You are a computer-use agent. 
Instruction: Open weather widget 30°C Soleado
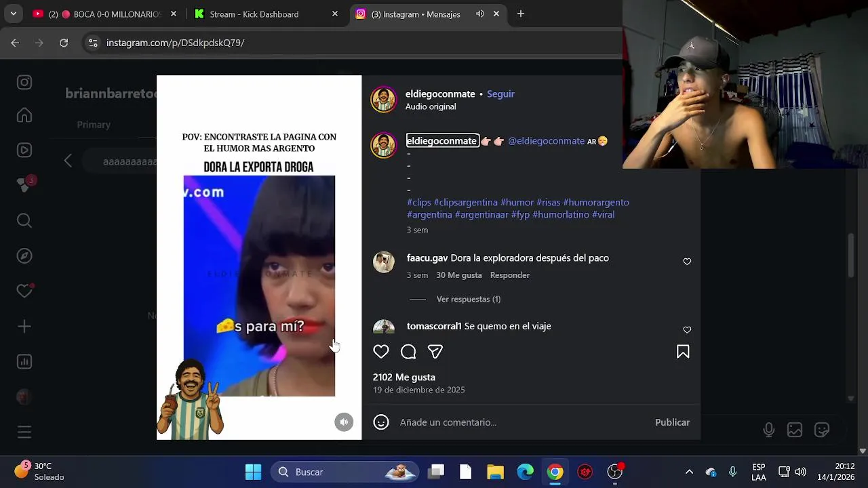(x=39, y=472)
